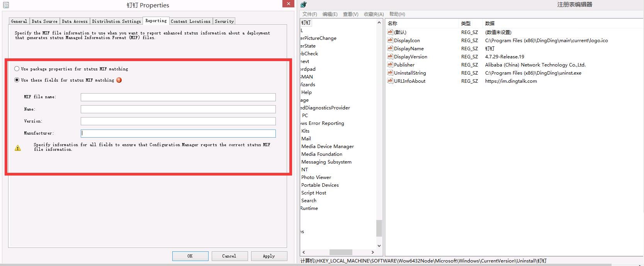Click the registry tree vertical scrollbar thumb
644x266 pixels.
(x=379, y=228)
